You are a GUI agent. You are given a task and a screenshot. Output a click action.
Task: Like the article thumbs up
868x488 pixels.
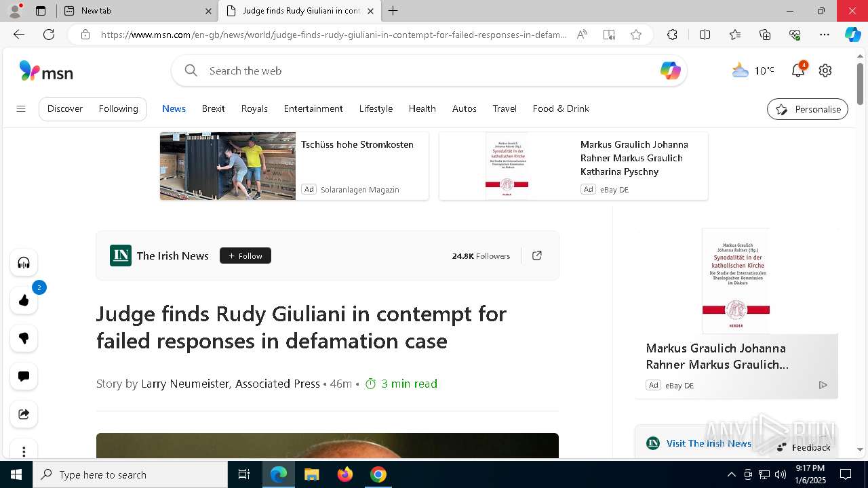coord(24,300)
